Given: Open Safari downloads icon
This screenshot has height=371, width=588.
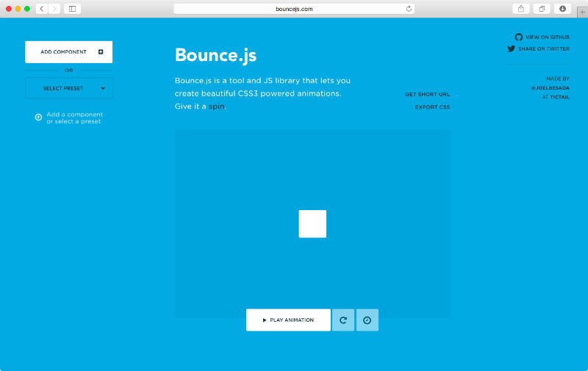Looking at the screenshot, I should (x=562, y=9).
